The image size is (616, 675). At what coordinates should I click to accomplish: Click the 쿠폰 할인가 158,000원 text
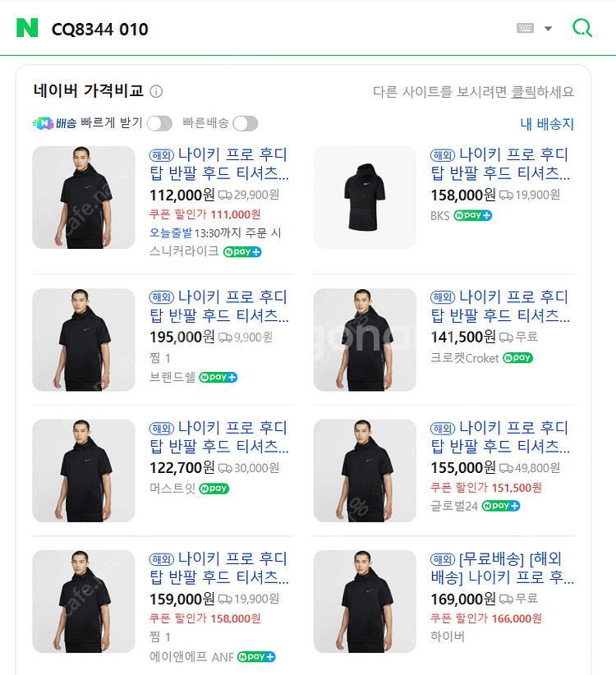coord(205,618)
